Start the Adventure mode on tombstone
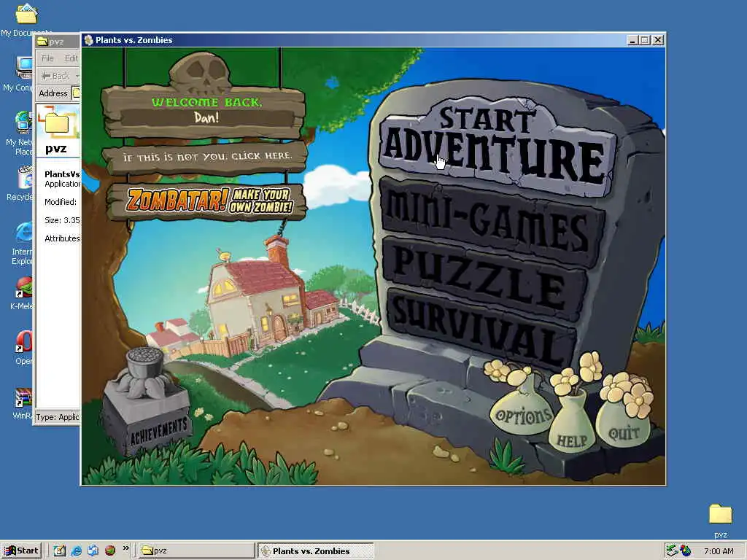This screenshot has height=560, width=747. tap(498, 147)
